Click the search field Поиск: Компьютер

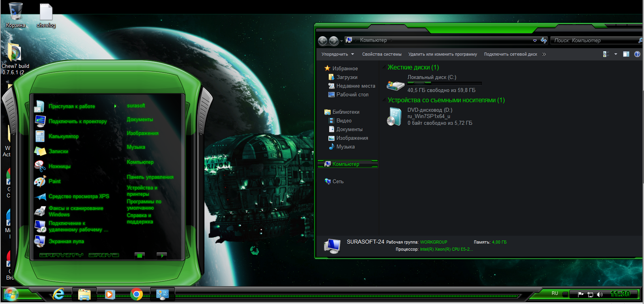pyautogui.click(x=594, y=41)
